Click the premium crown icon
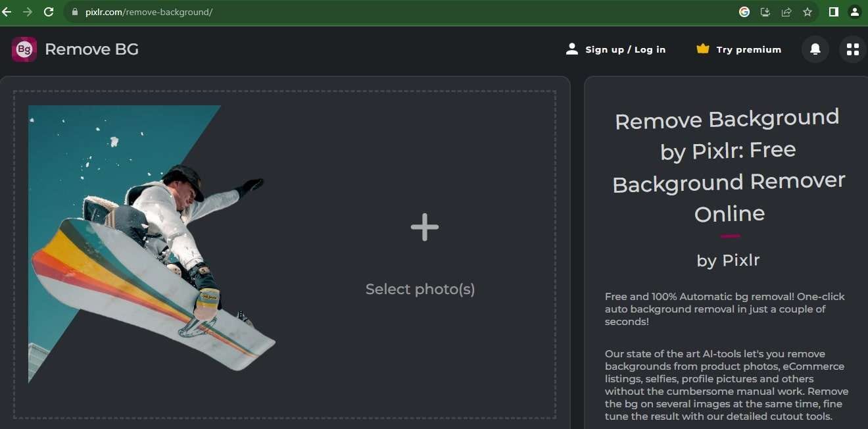The width and height of the screenshot is (868, 429). (x=703, y=49)
